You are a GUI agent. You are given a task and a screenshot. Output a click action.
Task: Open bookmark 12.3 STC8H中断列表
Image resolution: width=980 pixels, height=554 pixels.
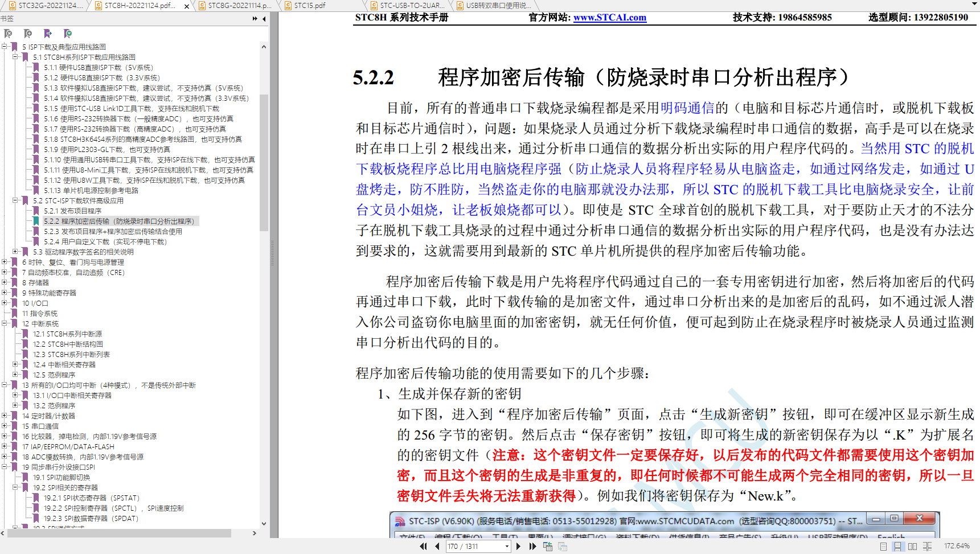[71, 354]
